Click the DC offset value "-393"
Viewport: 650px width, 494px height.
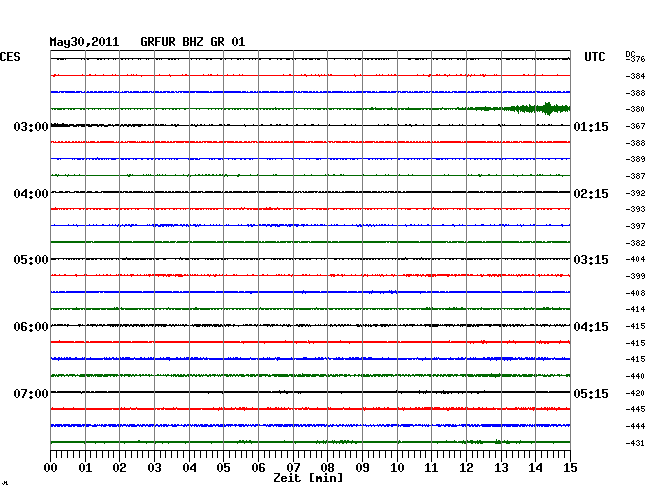[x=635, y=209]
